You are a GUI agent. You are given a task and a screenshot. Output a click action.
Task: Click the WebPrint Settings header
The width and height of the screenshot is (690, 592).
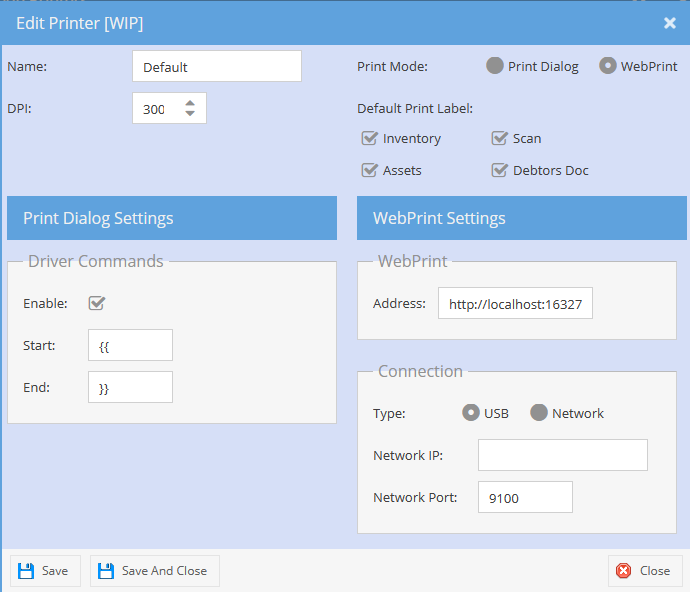[x=522, y=218]
